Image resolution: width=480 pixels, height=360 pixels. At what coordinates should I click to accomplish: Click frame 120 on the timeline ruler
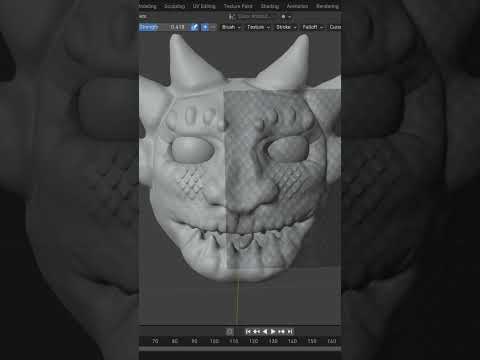coord(253,341)
